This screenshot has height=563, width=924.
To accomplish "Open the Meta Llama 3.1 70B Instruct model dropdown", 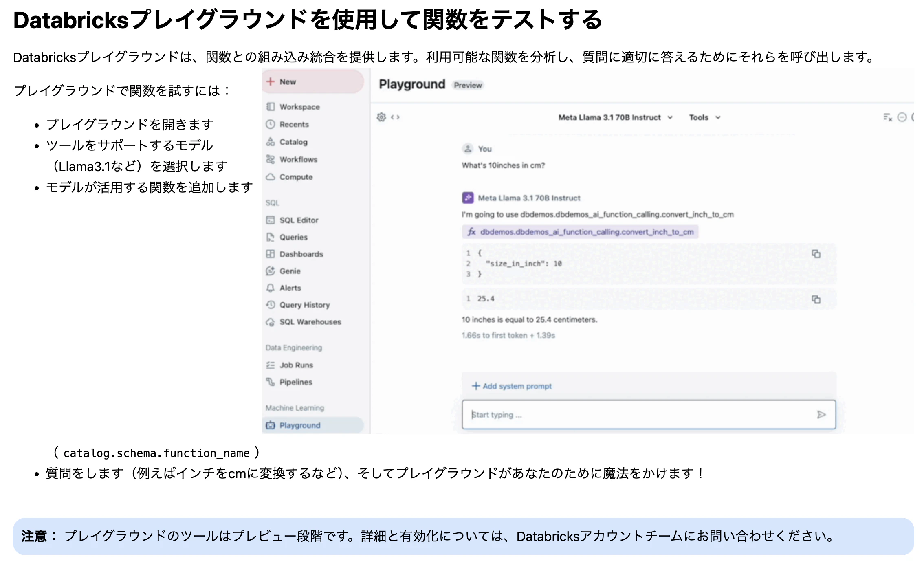I will pyautogui.click(x=615, y=117).
